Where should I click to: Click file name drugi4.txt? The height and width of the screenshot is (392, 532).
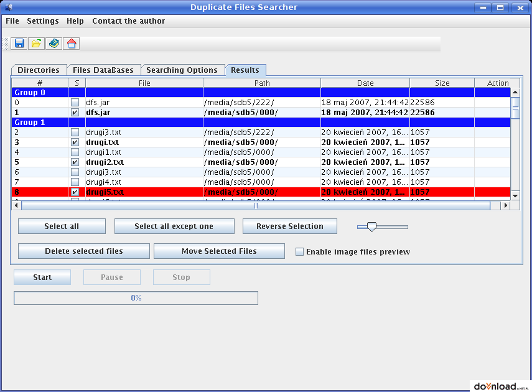103,182
